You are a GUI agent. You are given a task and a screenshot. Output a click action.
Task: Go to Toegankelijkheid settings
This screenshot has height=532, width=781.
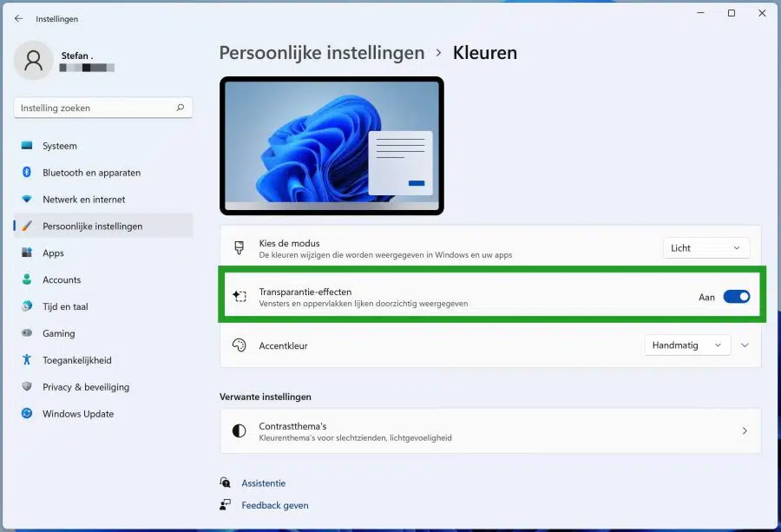(x=103, y=359)
